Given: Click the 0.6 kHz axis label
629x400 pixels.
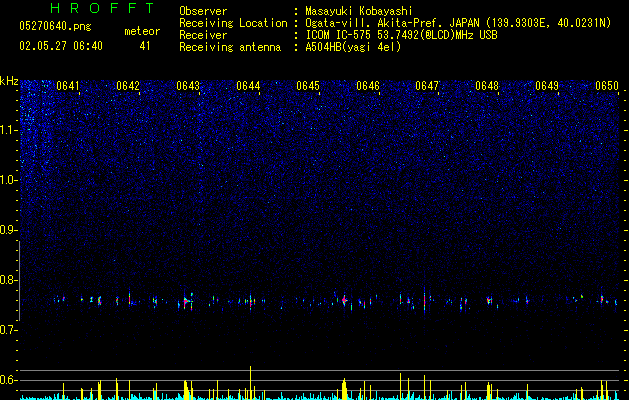Looking at the screenshot, I should tap(9, 380).
